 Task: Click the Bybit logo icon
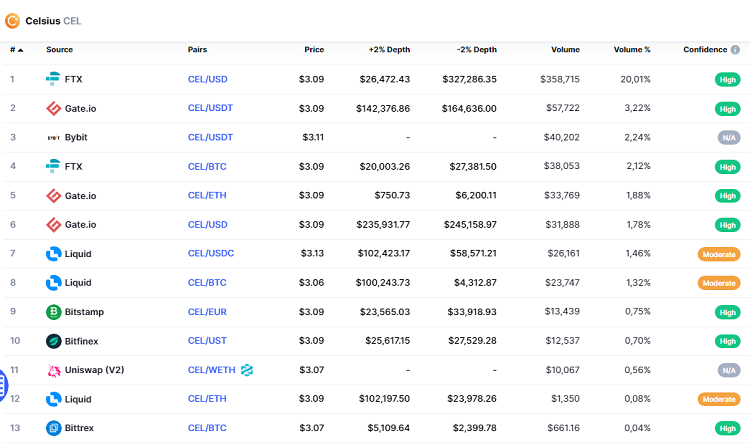click(54, 137)
